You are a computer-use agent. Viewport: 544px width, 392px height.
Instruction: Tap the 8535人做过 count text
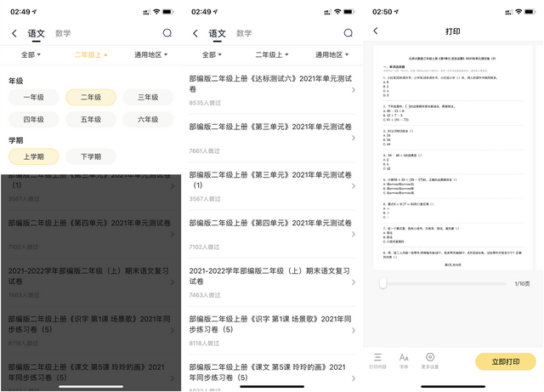coord(205,103)
